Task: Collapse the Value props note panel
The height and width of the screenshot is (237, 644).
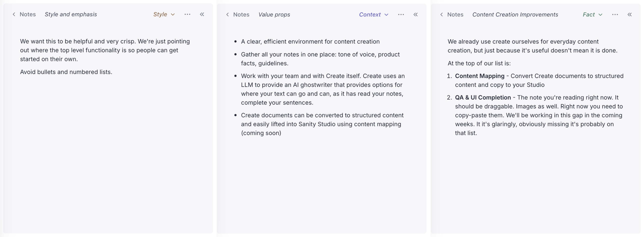Action: tap(416, 15)
